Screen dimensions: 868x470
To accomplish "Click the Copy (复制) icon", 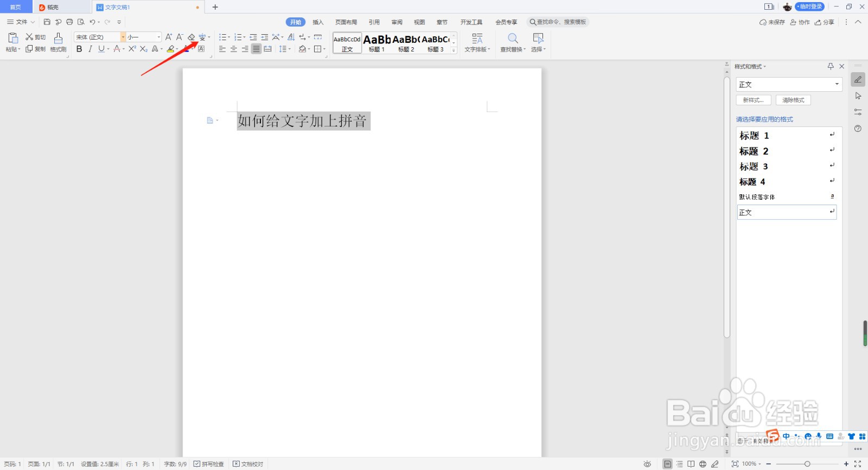I will tap(29, 49).
